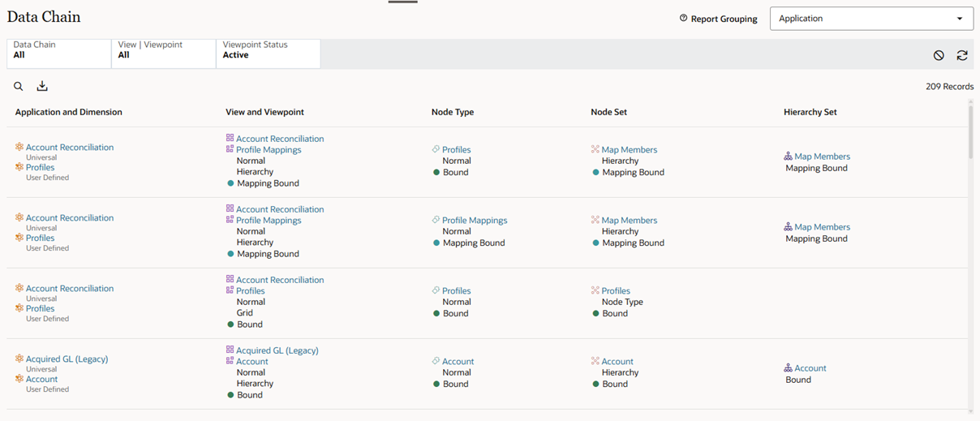Click the Map Members hierarchy set icon in first row
The image size is (980, 421).
pos(788,157)
